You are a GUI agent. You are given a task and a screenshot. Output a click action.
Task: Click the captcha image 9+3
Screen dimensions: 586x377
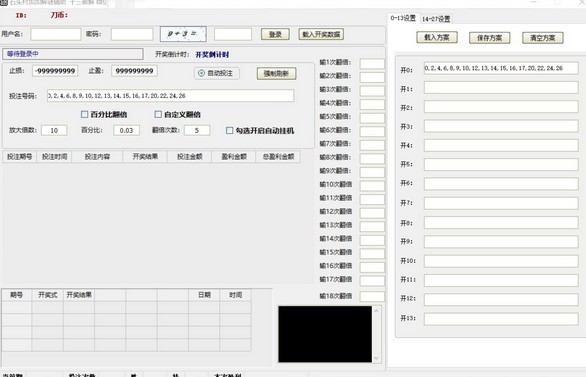[183, 34]
